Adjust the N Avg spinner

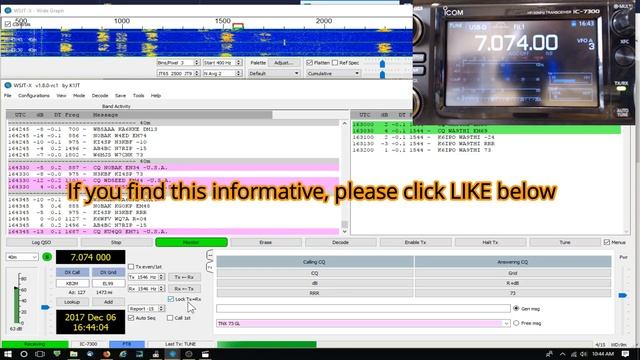[239, 73]
